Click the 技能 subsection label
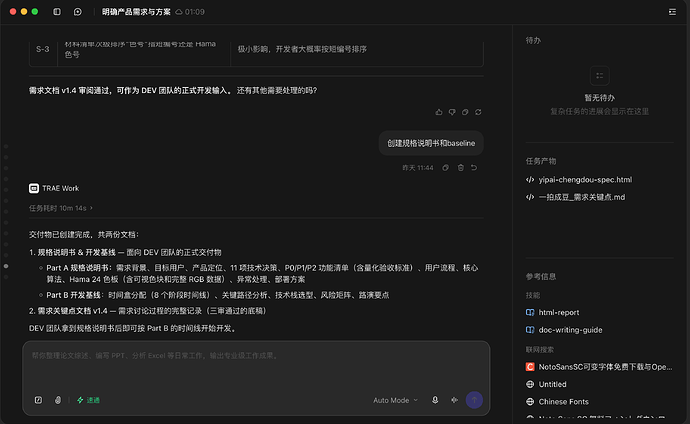Image resolution: width=690 pixels, height=424 pixels. [532, 295]
